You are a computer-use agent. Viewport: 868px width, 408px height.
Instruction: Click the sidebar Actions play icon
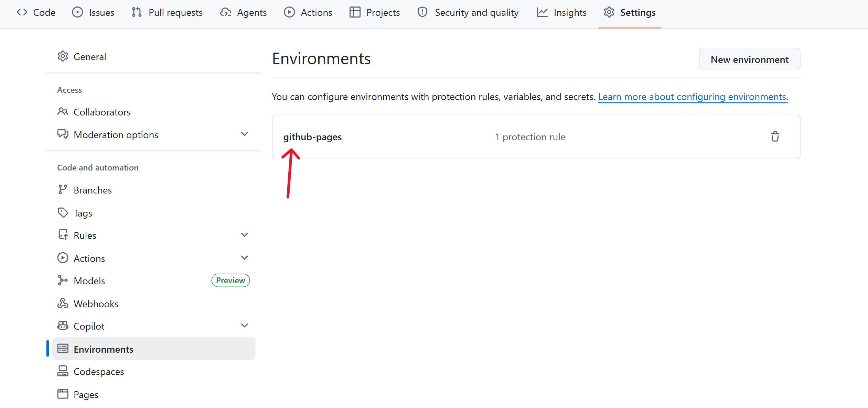coord(63,258)
